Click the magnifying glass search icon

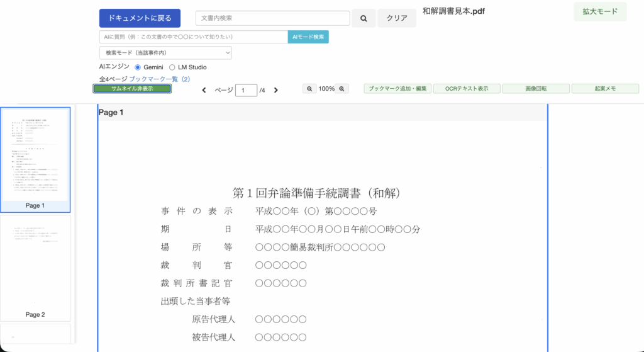click(x=364, y=18)
